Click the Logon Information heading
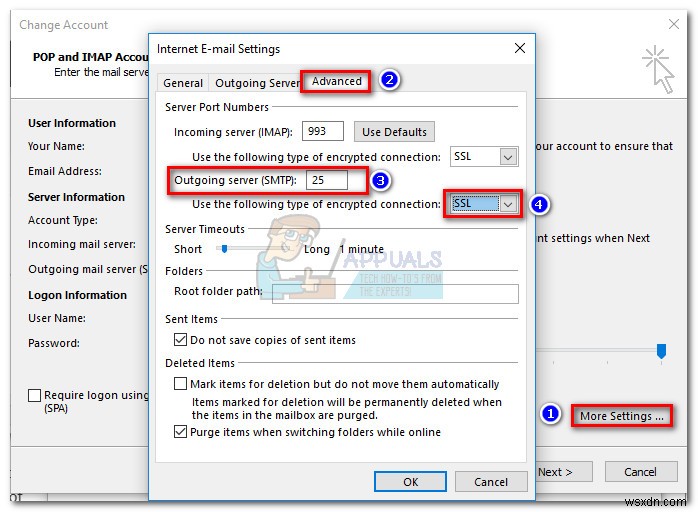The width and height of the screenshot is (698, 512). [x=77, y=295]
